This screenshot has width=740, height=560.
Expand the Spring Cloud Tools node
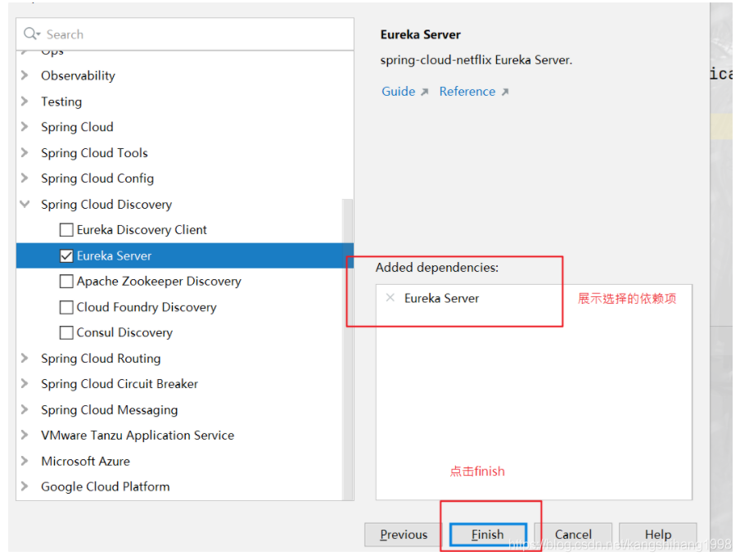[x=25, y=152]
